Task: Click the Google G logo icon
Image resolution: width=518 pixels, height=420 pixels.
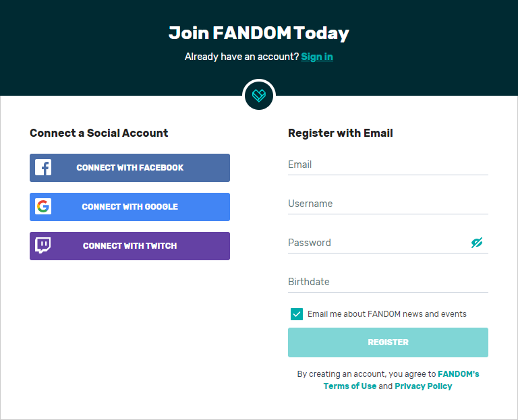Action: coord(43,207)
